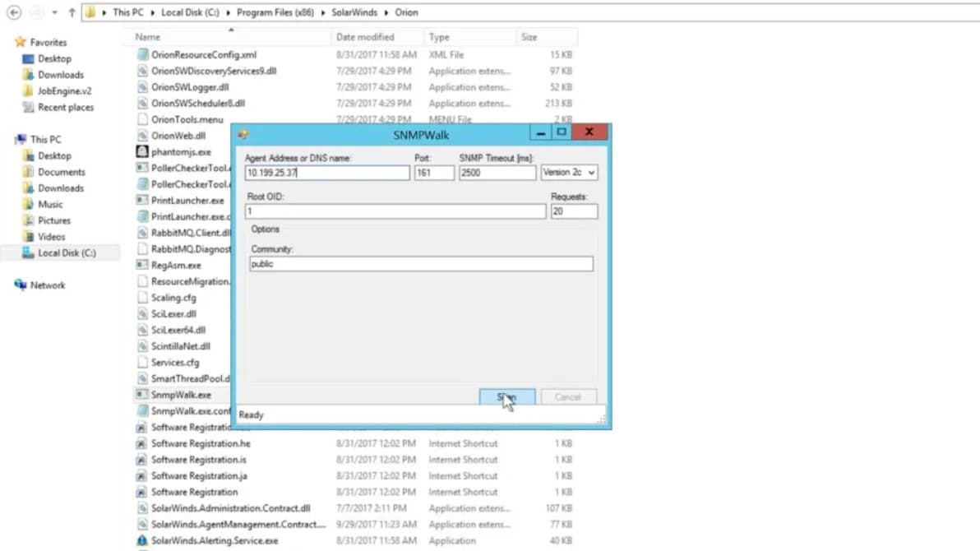Screen dimensions: 980x551
Task: Click 'Program Files (x86)' in address bar
Action: 275,12
